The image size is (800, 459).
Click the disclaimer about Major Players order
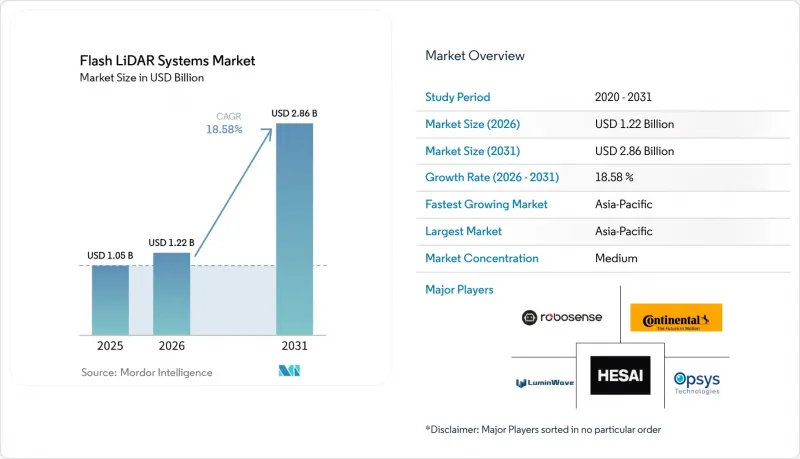pyautogui.click(x=543, y=429)
